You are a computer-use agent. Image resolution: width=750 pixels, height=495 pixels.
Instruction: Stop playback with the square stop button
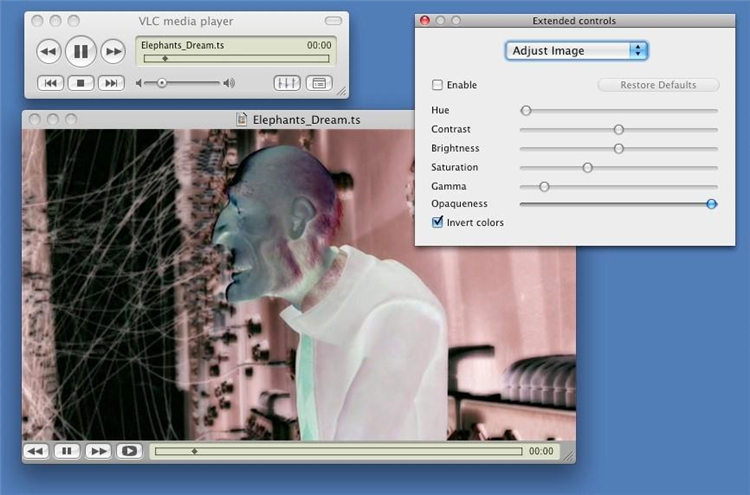(x=81, y=83)
